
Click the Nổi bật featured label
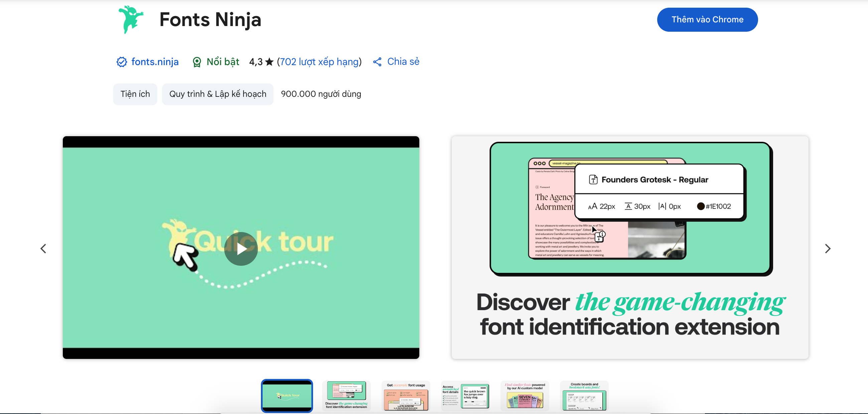pyautogui.click(x=223, y=62)
